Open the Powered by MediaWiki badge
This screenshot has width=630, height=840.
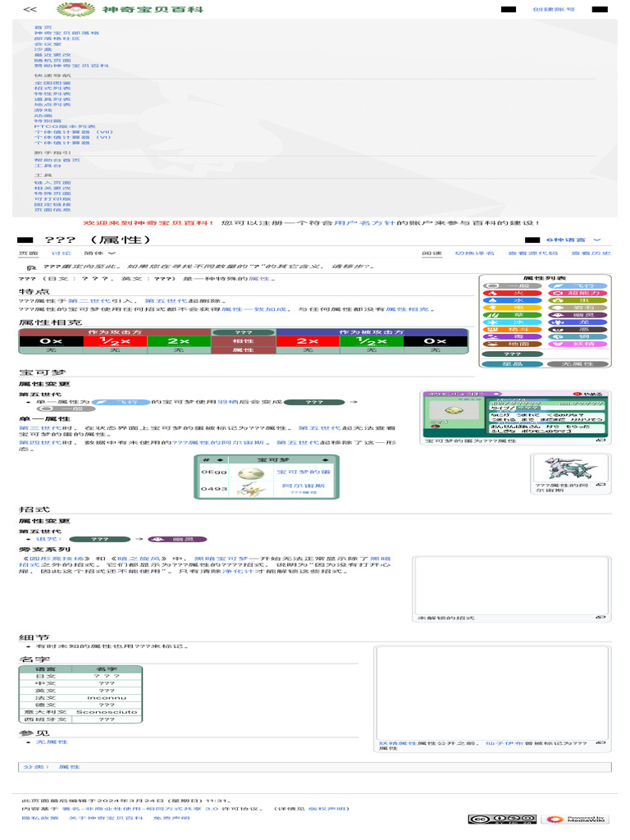pos(575,819)
